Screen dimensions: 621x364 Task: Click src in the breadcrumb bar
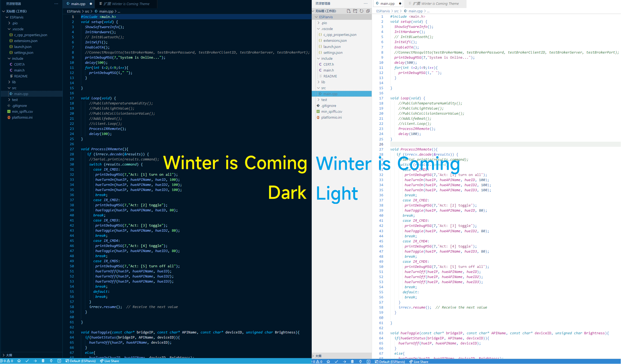click(x=87, y=11)
